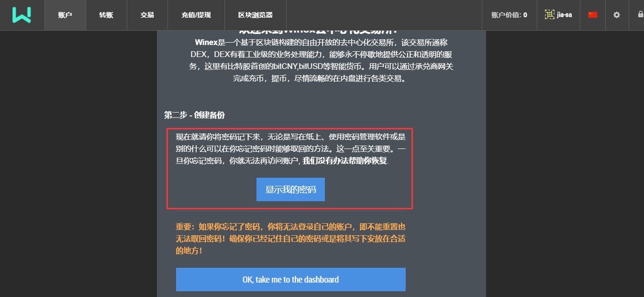
Task: Open the Chinese flag language selector
Action: click(593, 15)
